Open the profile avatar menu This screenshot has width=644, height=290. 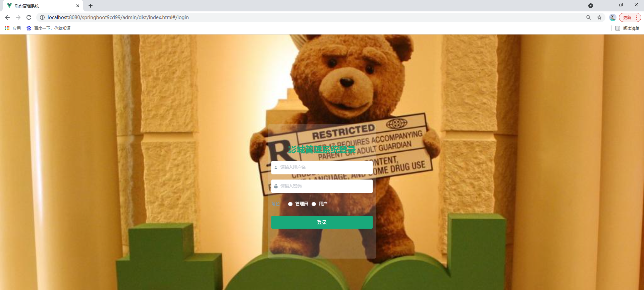(612, 17)
